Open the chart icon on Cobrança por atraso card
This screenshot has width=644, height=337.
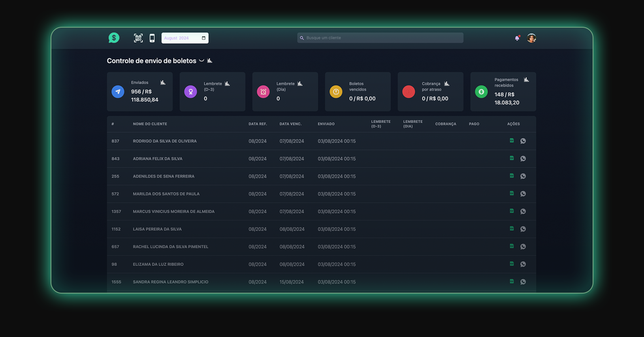click(x=447, y=83)
